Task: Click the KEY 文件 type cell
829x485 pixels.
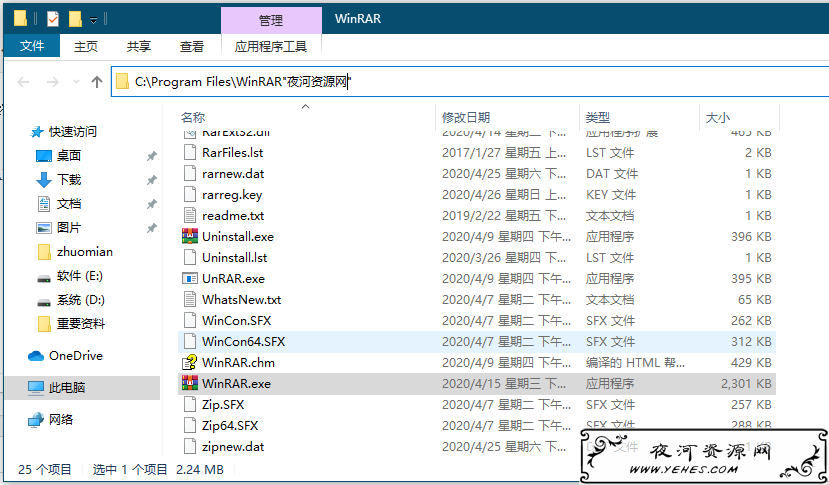Action: pos(611,195)
